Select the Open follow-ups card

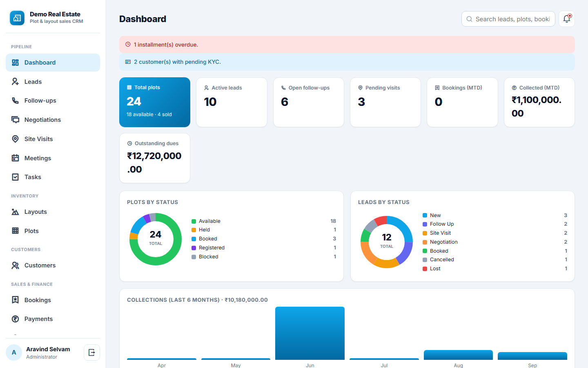pyautogui.click(x=309, y=102)
